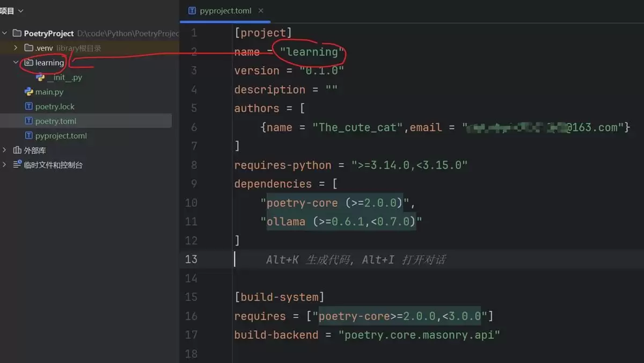Click line number 13 in the gutter

(x=191, y=259)
